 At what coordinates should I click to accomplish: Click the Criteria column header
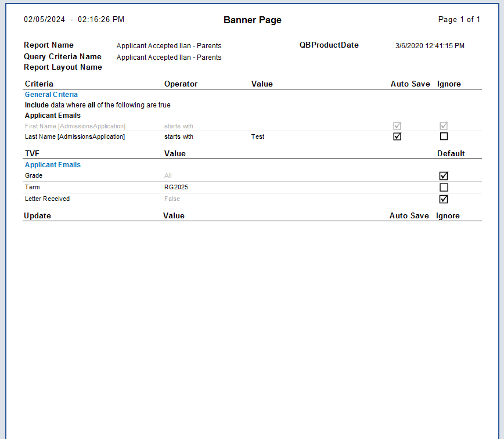[x=39, y=84]
